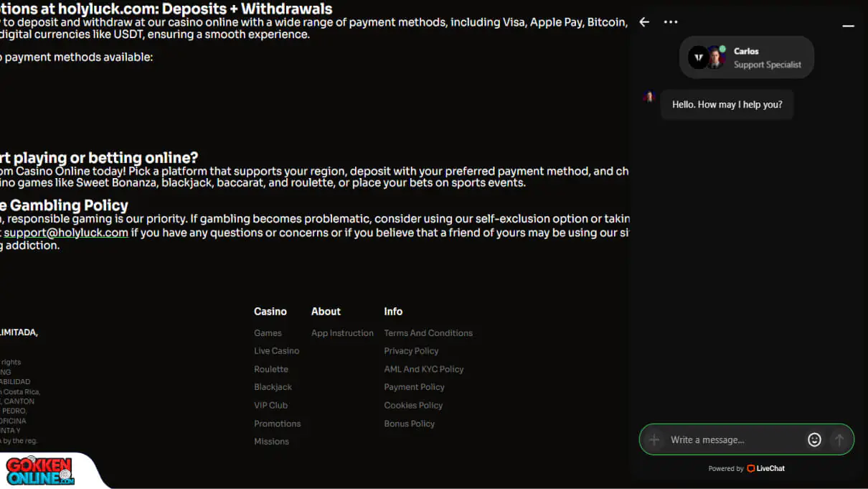Navigate to the Promotions page
868x489 pixels.
[277, 424]
